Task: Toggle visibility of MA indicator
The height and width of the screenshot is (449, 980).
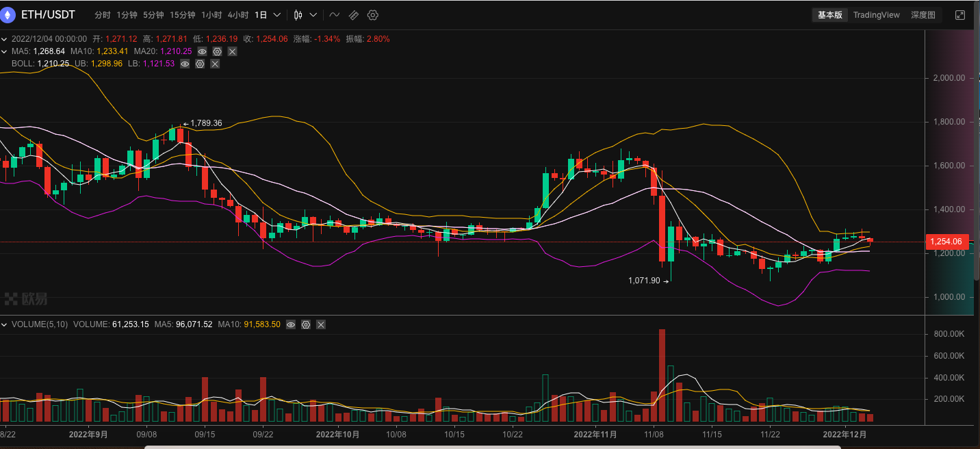Action: (x=202, y=51)
